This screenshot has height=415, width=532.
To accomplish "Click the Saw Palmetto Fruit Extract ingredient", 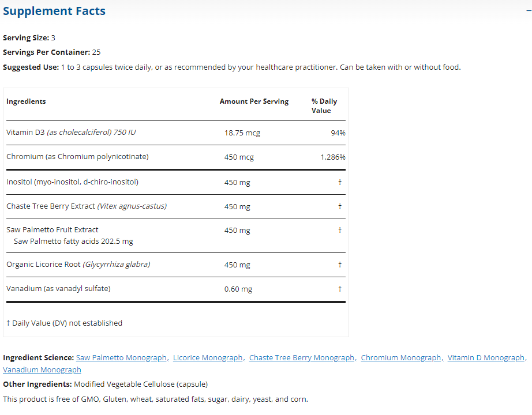I will 53,230.
